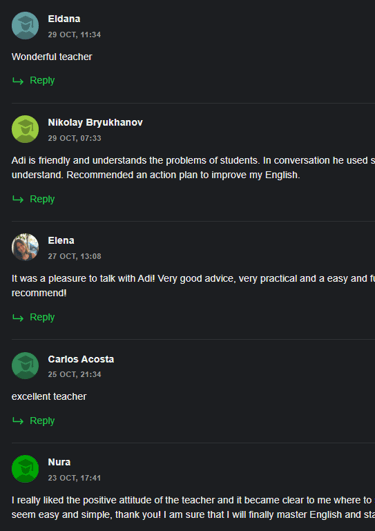Click the 23 OCT, 17:41 timestamp
This screenshot has width=375, height=531.
[x=74, y=478]
